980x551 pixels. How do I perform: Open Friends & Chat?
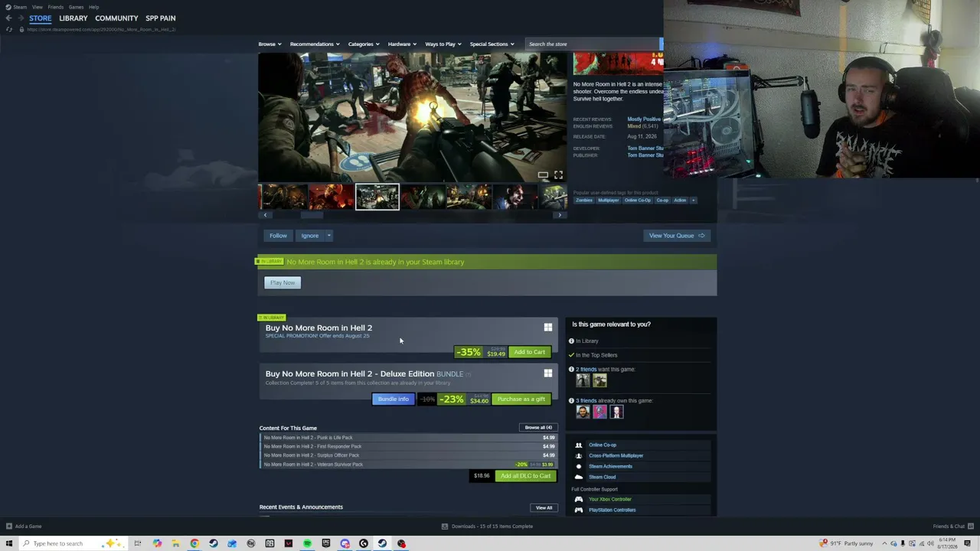tap(953, 527)
